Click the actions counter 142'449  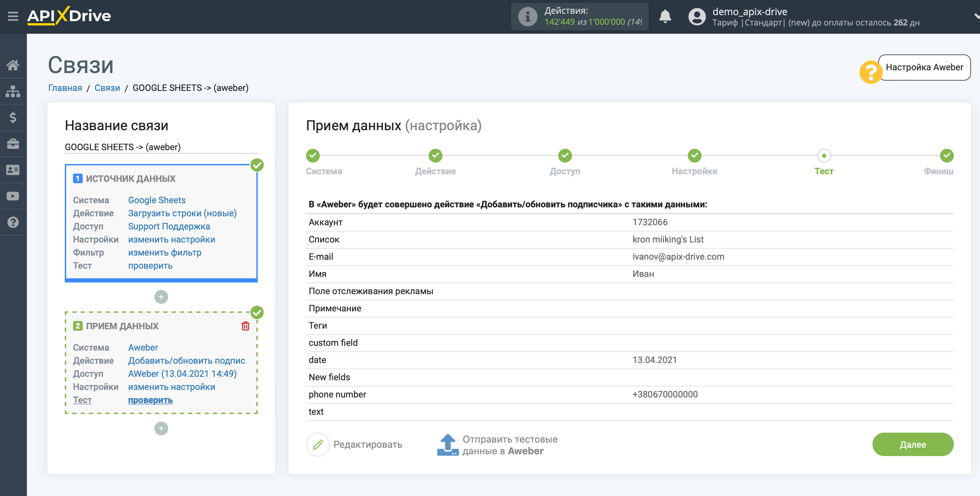tap(559, 22)
